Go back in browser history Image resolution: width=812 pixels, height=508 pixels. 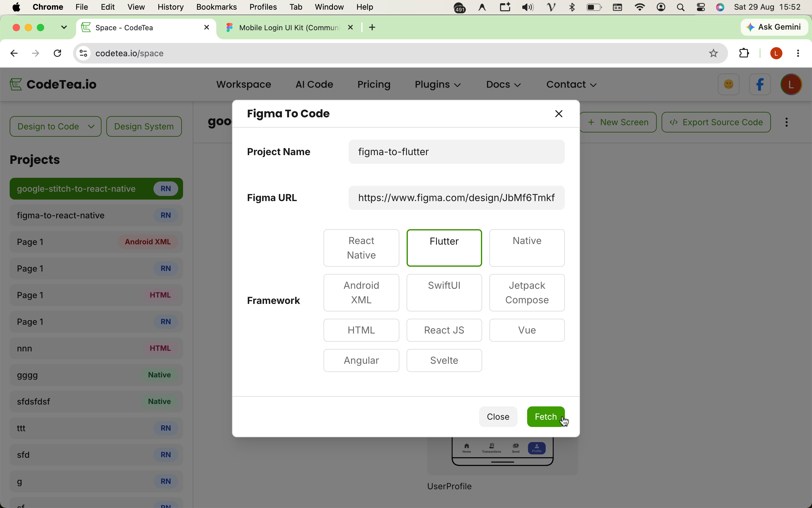point(14,53)
